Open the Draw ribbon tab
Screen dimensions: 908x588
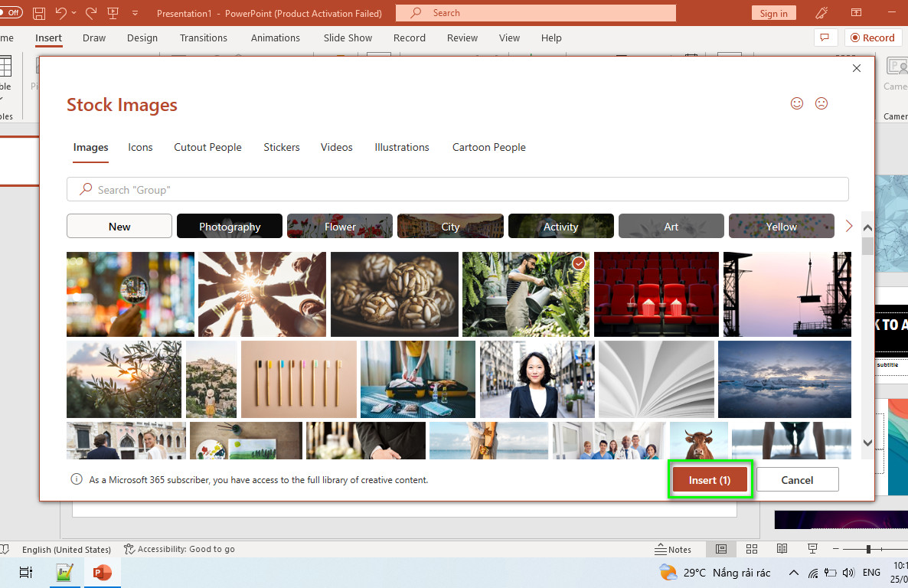[94, 38]
